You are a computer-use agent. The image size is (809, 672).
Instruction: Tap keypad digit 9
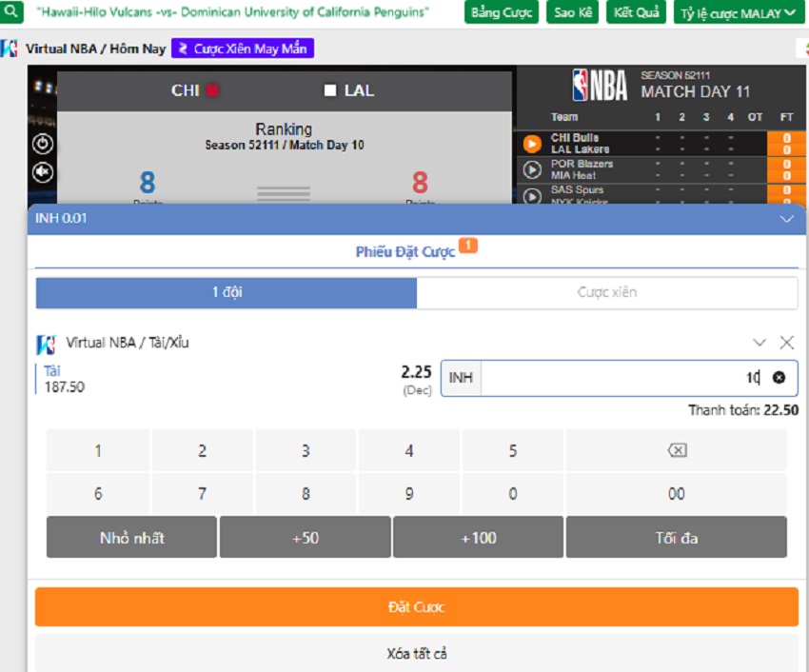409,494
